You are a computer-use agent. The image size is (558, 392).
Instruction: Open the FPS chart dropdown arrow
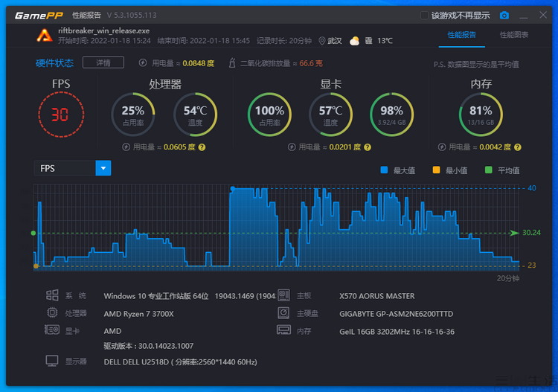[103, 168]
